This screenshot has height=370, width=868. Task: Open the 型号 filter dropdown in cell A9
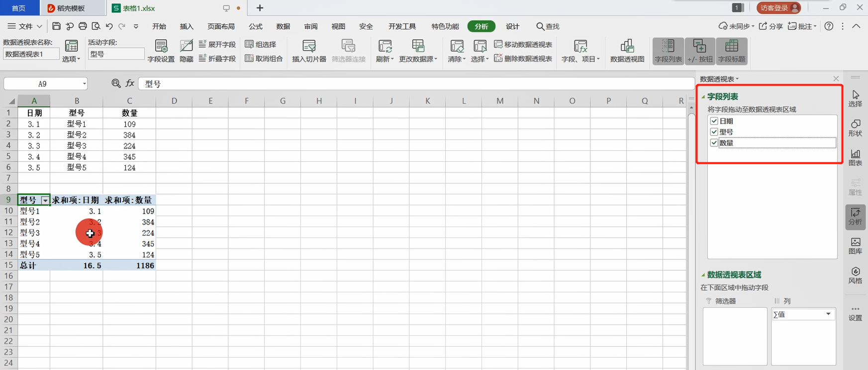tap(45, 200)
